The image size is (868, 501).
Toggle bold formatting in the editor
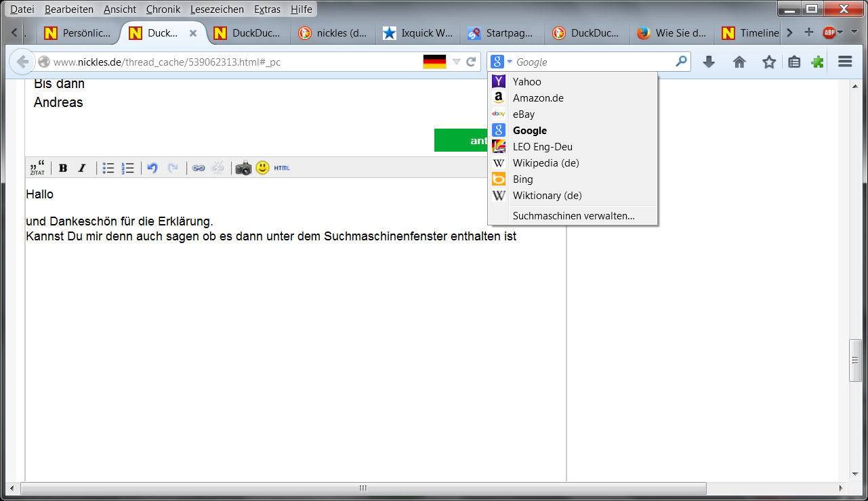click(63, 168)
